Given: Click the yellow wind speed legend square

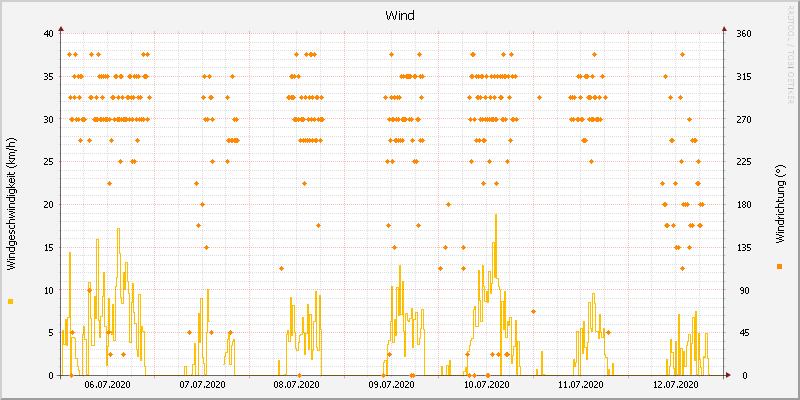Looking at the screenshot, I should [x=10, y=302].
